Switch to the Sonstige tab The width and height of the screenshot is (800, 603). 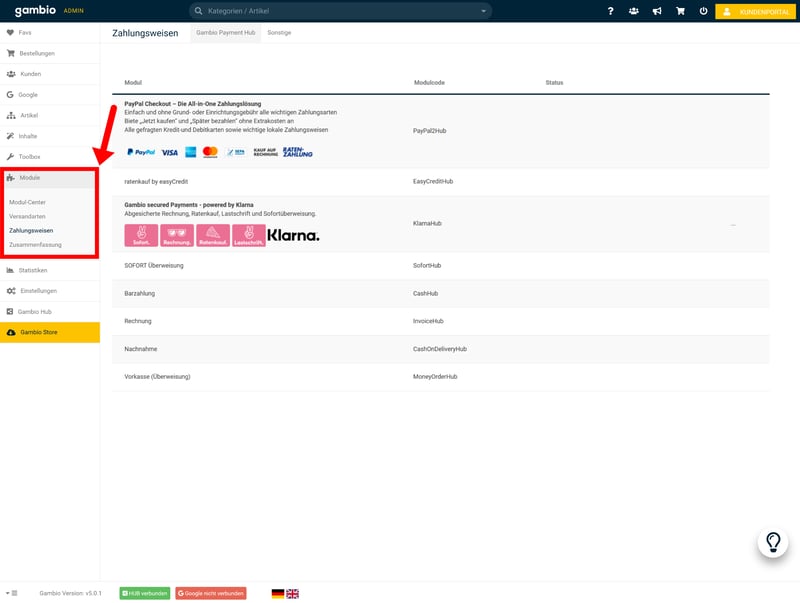(x=279, y=33)
